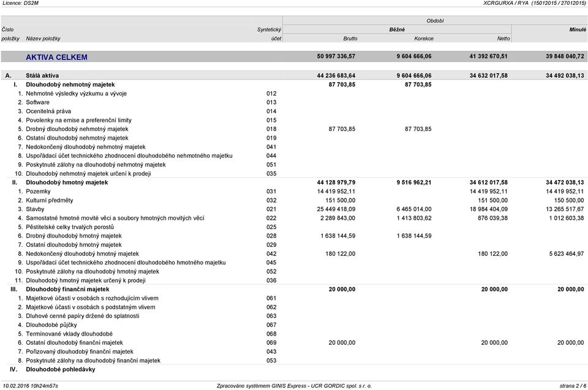Select Stálá aktiva Brutto value 44 236 683,64

pyautogui.click(x=336, y=76)
